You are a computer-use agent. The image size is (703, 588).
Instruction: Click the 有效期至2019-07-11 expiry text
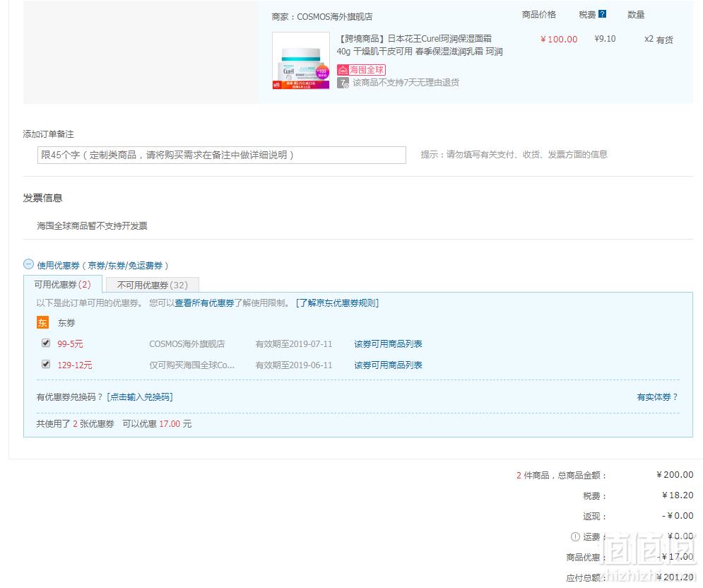294,344
